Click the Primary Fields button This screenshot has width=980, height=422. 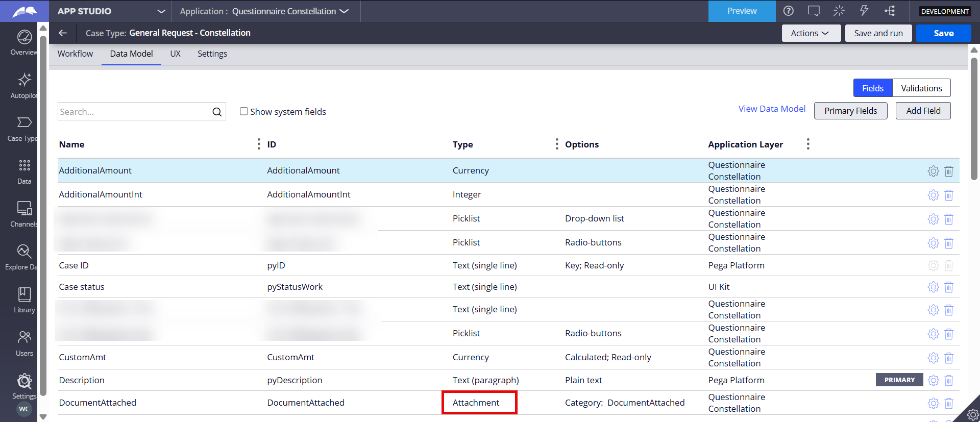[850, 111]
